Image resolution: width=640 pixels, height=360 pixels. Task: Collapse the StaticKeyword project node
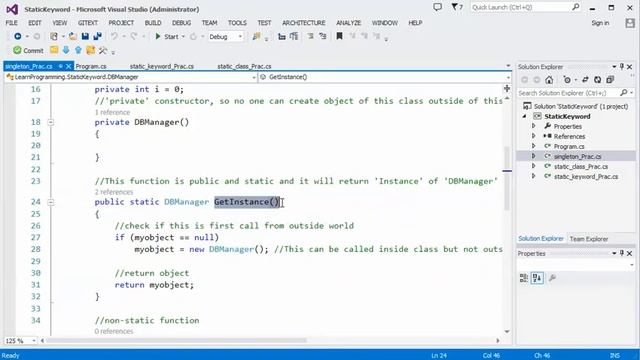(x=525, y=116)
